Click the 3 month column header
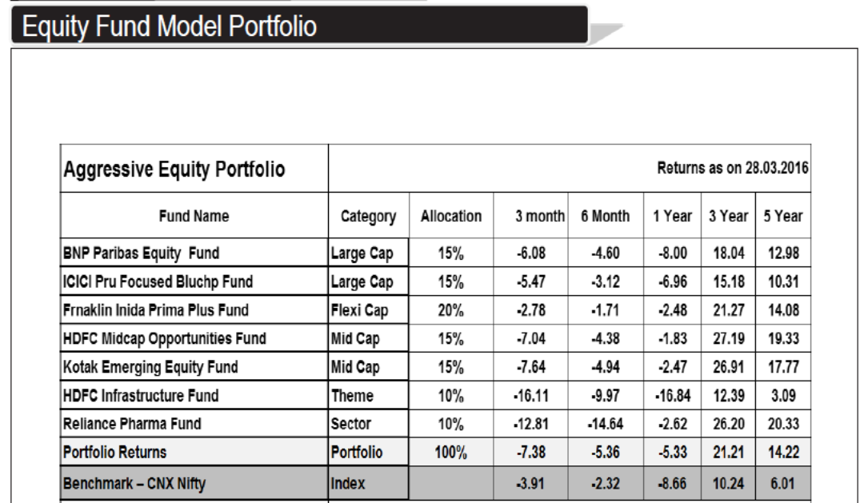Image resolution: width=868 pixels, height=503 pixels. point(539,216)
